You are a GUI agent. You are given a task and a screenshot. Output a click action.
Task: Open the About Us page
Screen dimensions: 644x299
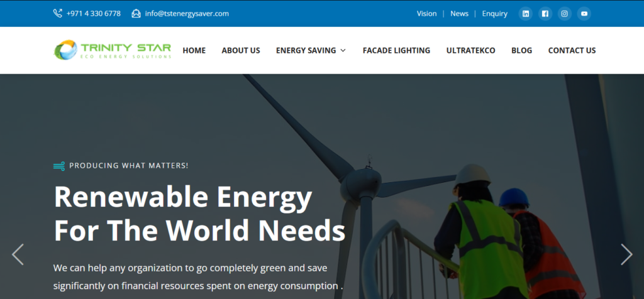[240, 50]
